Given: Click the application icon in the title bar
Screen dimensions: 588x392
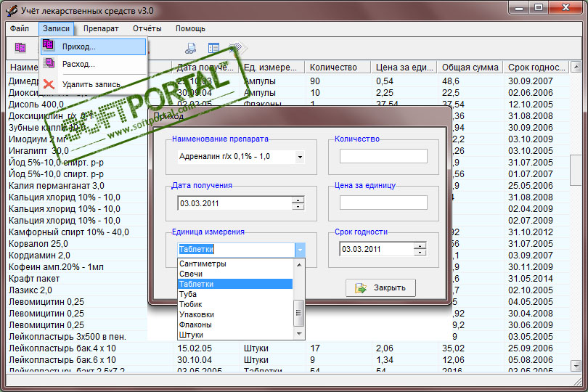Looking at the screenshot, I should coord(12,10).
